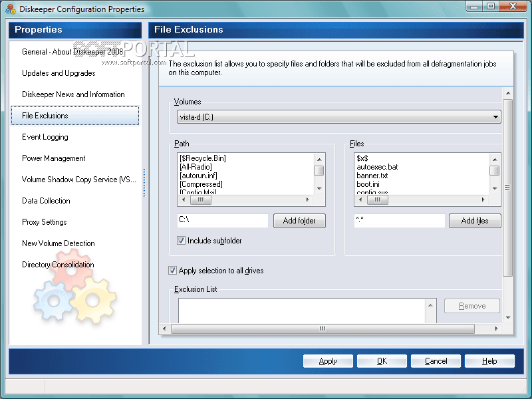
Task: Open General - About Diskeeper 2008
Action: pos(72,52)
